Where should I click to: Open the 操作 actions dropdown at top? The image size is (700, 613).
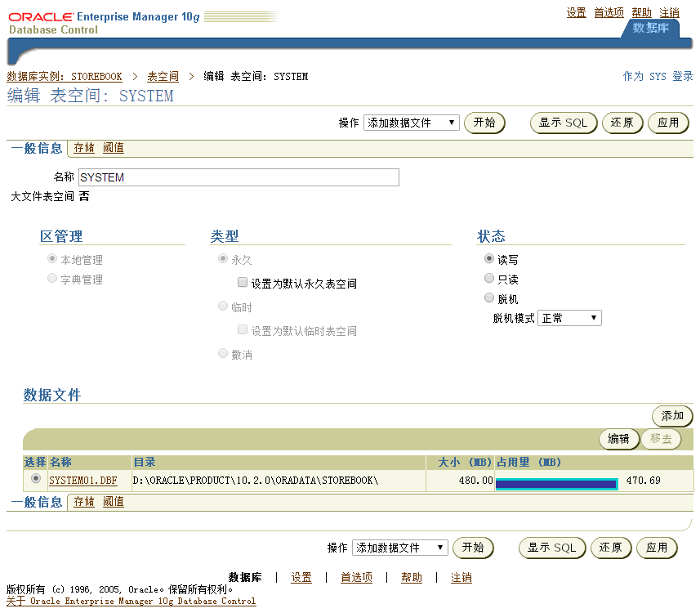412,122
